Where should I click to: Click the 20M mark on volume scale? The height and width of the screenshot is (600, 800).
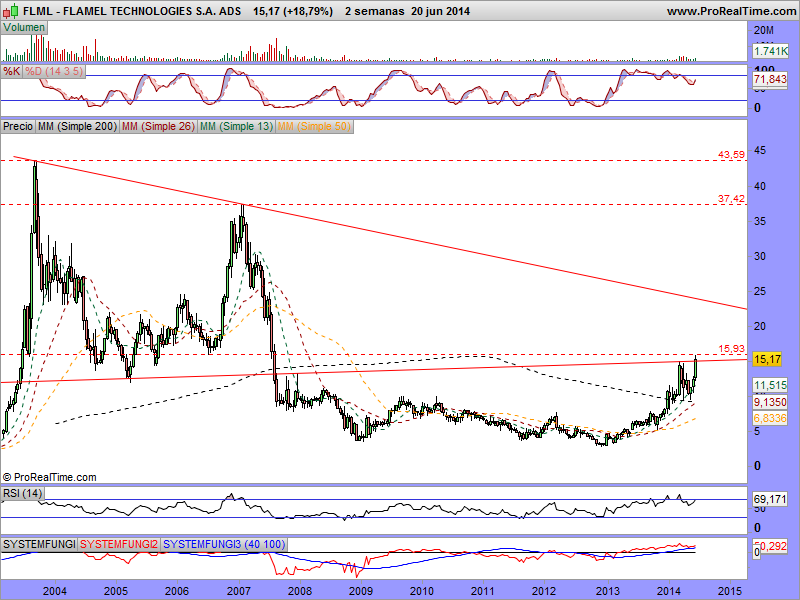pyautogui.click(x=764, y=30)
